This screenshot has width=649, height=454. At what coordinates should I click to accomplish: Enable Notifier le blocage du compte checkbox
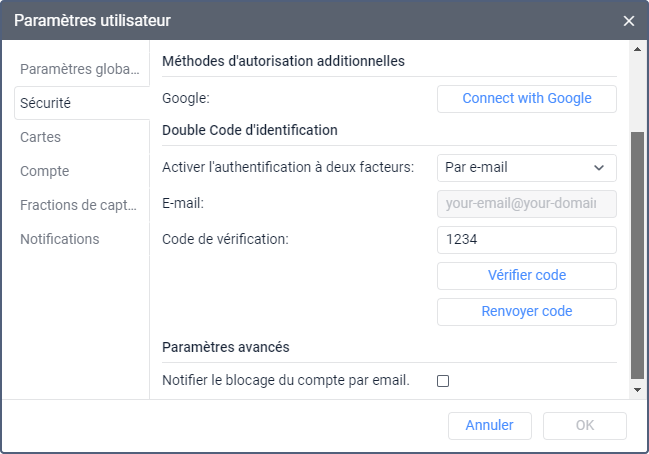coord(443,380)
